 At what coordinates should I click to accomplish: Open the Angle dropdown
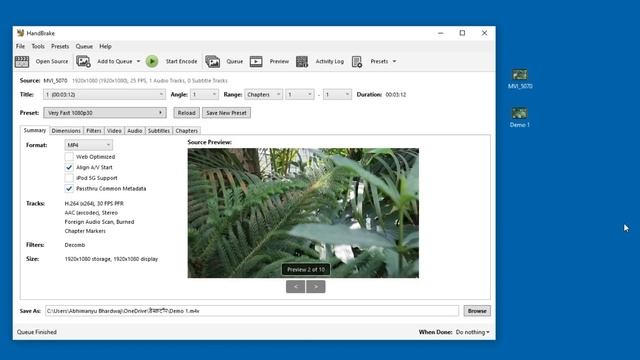(204, 95)
